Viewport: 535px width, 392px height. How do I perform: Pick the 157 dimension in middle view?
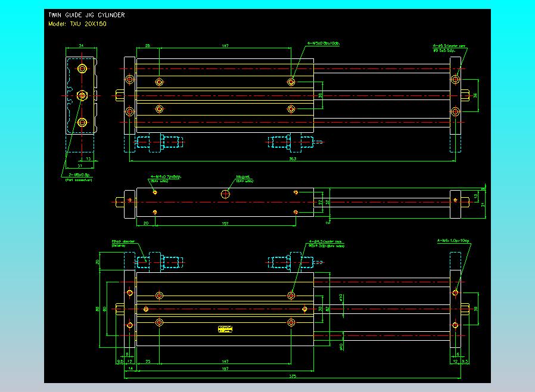pyautogui.click(x=225, y=223)
